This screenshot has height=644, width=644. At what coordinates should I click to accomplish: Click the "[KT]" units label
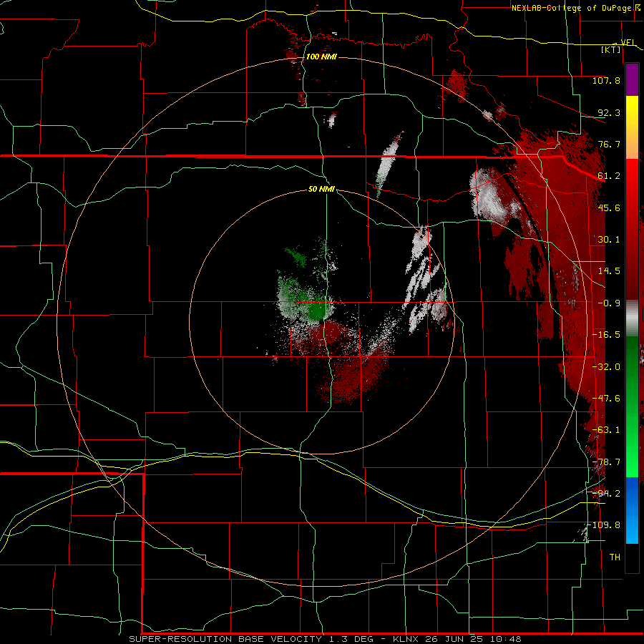pyautogui.click(x=611, y=49)
